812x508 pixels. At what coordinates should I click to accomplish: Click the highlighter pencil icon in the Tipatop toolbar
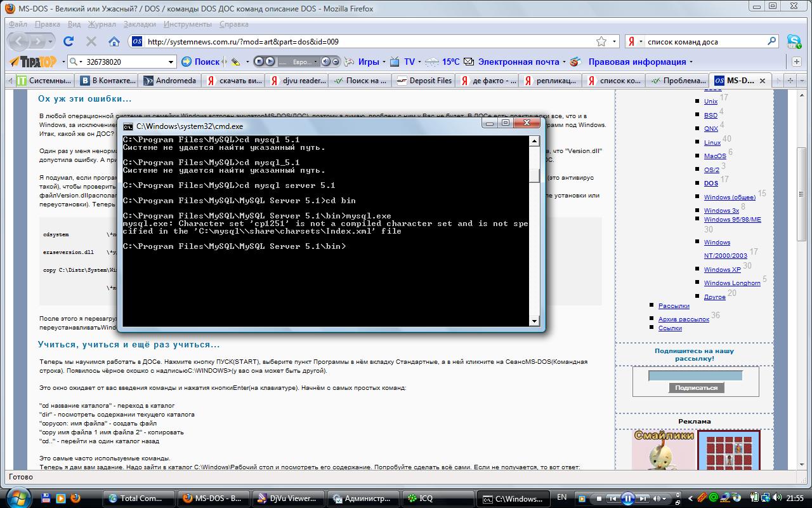tap(235, 62)
